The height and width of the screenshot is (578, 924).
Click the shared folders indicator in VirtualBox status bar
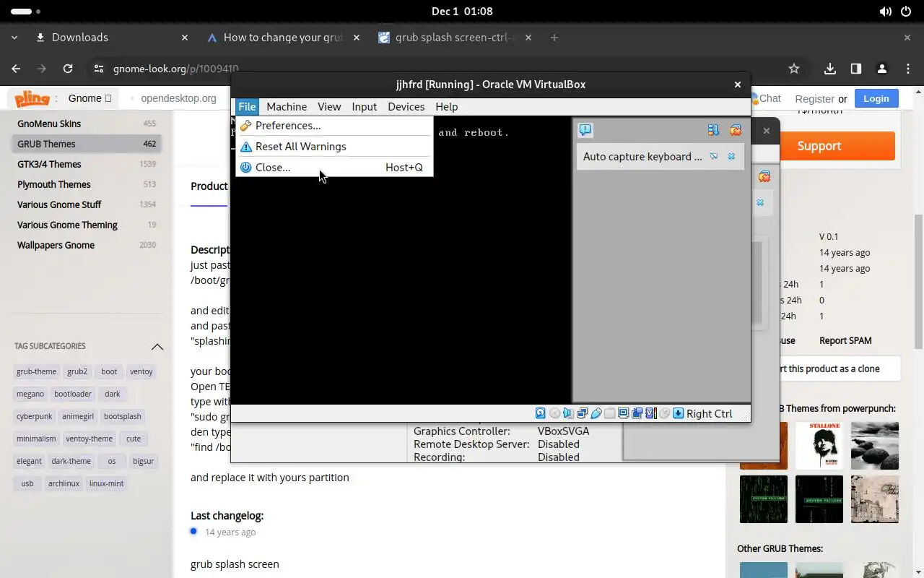pos(609,413)
